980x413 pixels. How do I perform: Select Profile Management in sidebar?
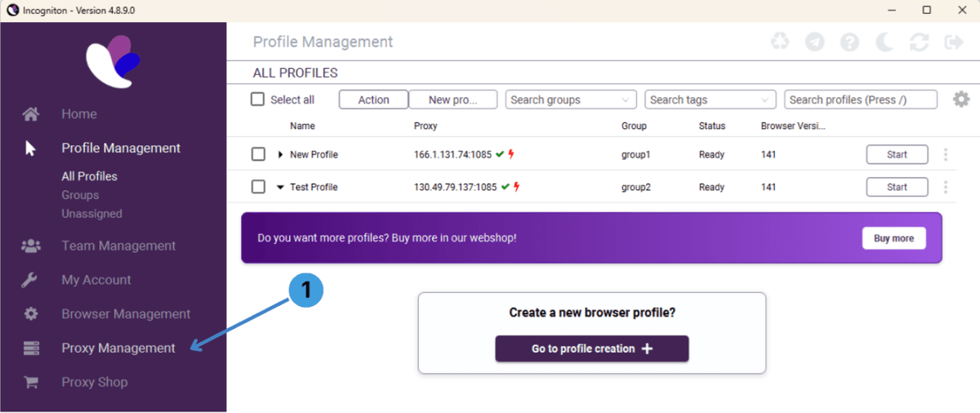tap(121, 149)
